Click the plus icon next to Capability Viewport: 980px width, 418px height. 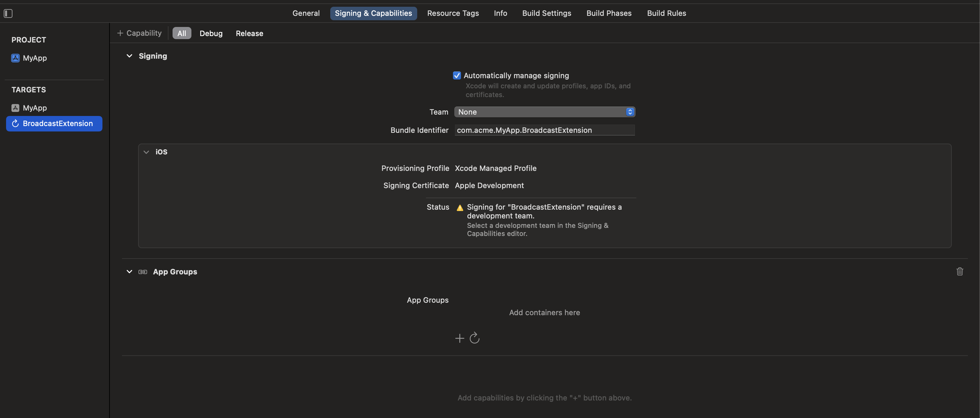pos(120,33)
